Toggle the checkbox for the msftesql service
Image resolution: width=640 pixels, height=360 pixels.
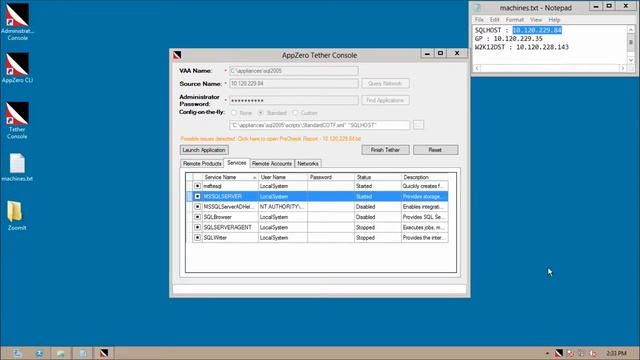coord(198,186)
